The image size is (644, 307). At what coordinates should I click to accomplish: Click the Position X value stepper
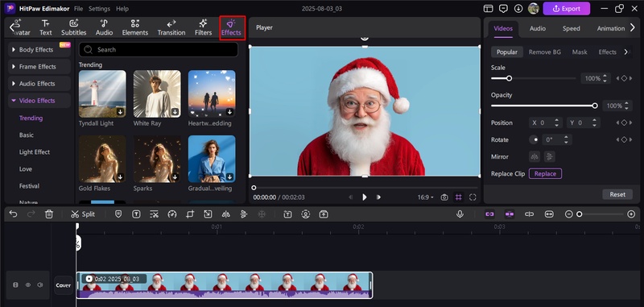(556, 122)
